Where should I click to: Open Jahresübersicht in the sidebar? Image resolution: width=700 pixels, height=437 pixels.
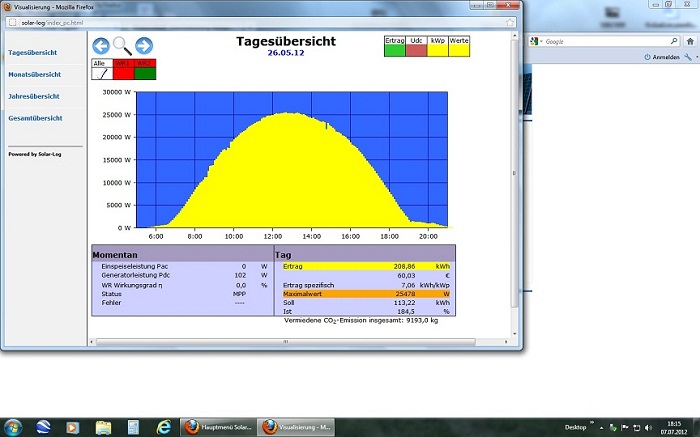[35, 96]
